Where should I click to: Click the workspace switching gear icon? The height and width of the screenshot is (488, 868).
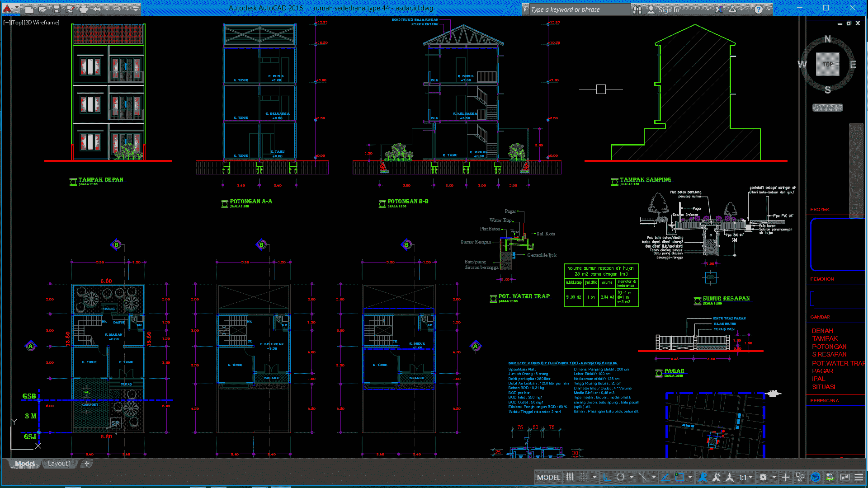coord(763,477)
